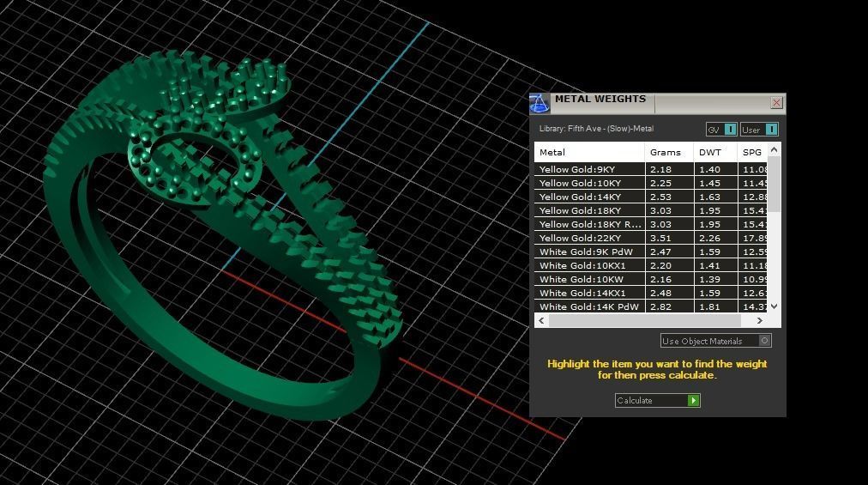Viewport: 868px width, 485px height.
Task: Click the 1.81 DWT value
Action: click(x=709, y=306)
